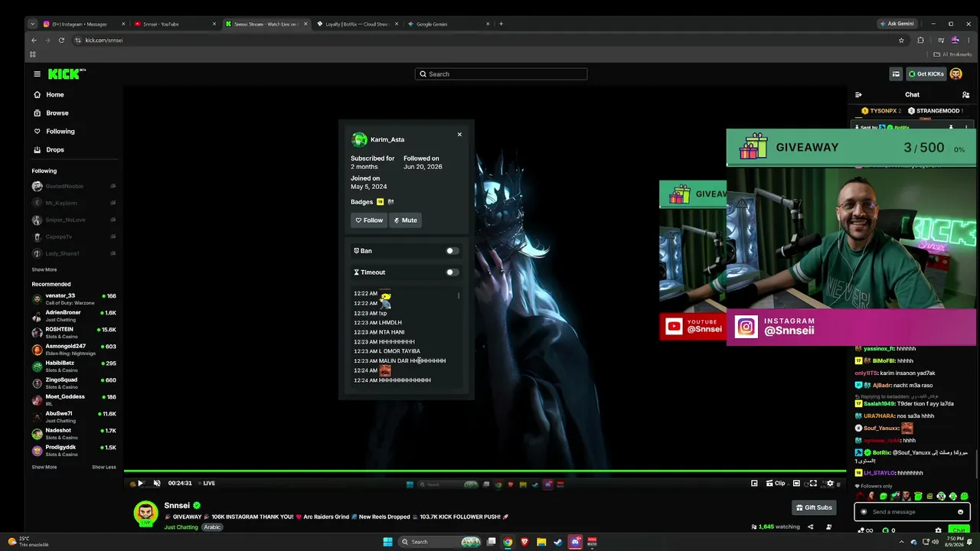The height and width of the screenshot is (551, 980).
Task: Reload the page
Action: 61,40
